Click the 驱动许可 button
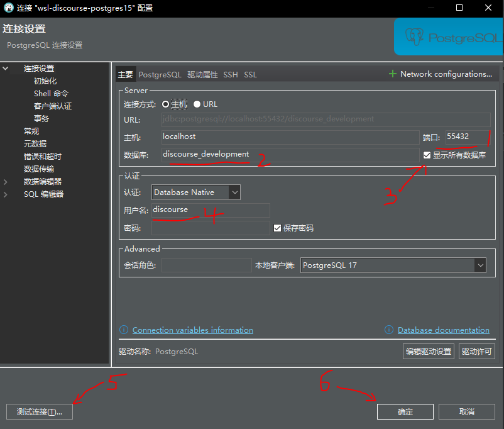This screenshot has width=504, height=429. pyautogui.click(x=477, y=352)
